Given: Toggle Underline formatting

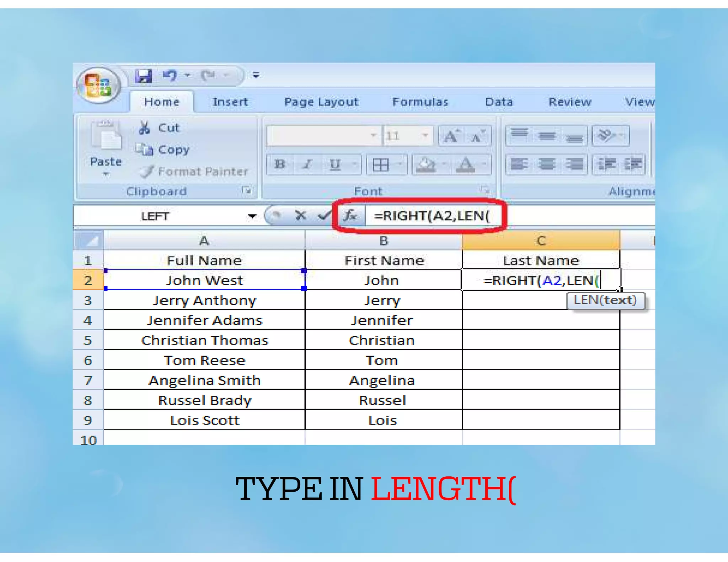Looking at the screenshot, I should point(334,164).
